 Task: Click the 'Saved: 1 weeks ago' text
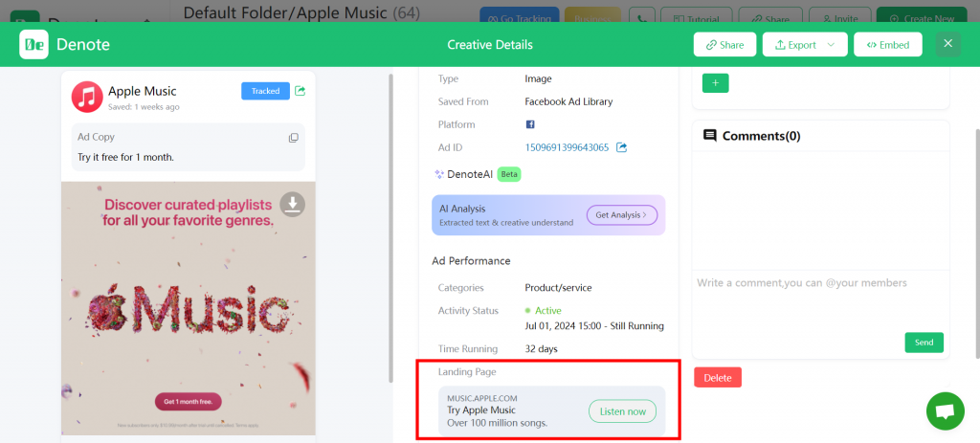(144, 107)
